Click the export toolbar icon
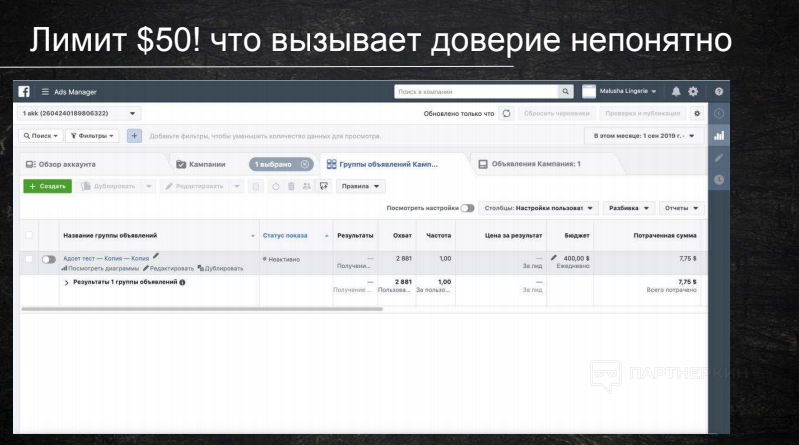The image size is (799, 445). tap(324, 187)
